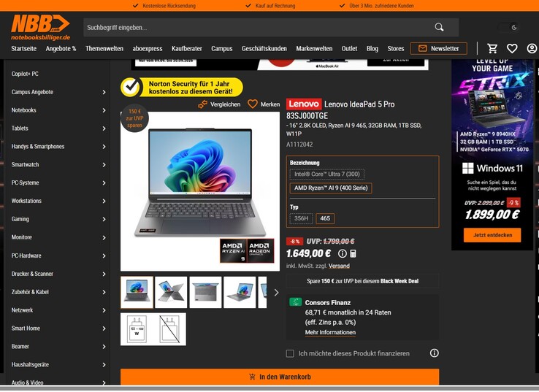Open the Beamer category
Viewport: 539px width, 392px height.
coord(20,346)
